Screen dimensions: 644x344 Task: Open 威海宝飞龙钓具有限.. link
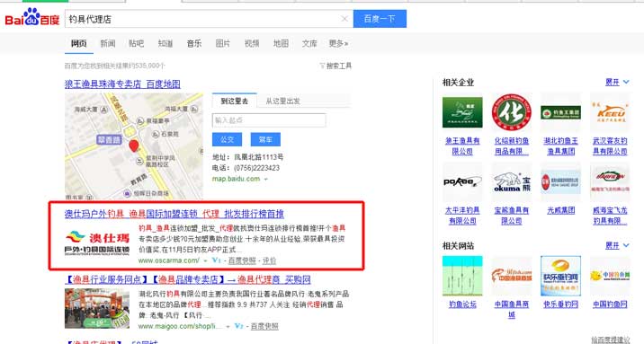(610, 216)
